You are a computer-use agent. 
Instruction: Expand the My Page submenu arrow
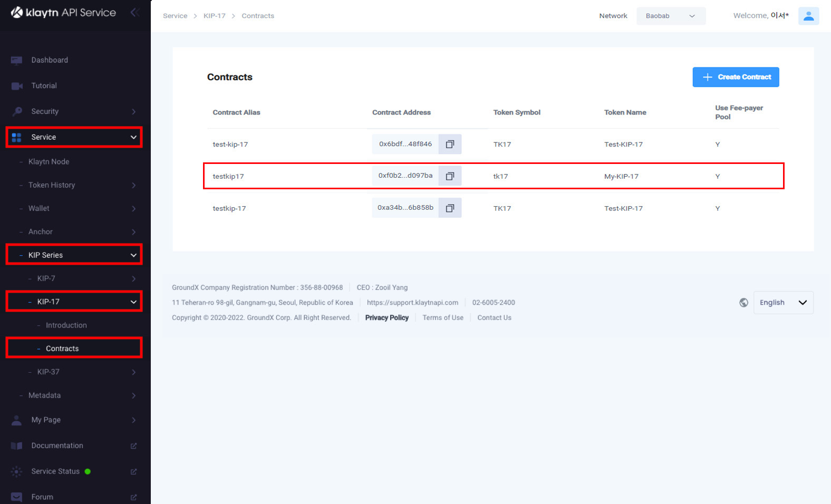pyautogui.click(x=133, y=420)
